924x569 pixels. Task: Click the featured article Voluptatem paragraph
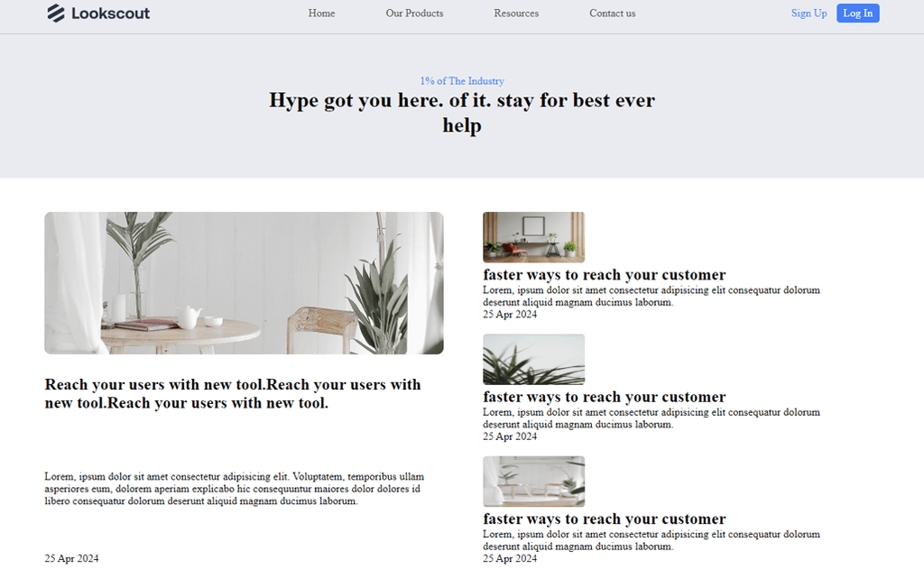click(x=235, y=489)
